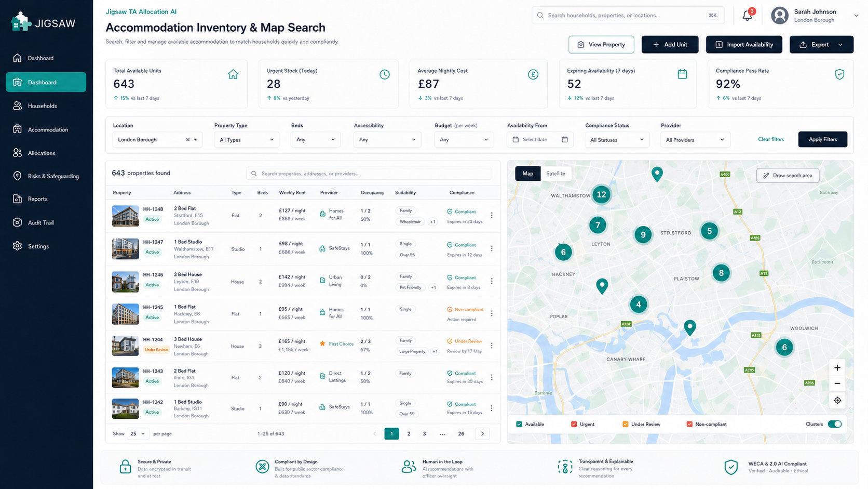868x489 pixels.
Task: Open Settings from the sidebar
Action: click(x=46, y=246)
